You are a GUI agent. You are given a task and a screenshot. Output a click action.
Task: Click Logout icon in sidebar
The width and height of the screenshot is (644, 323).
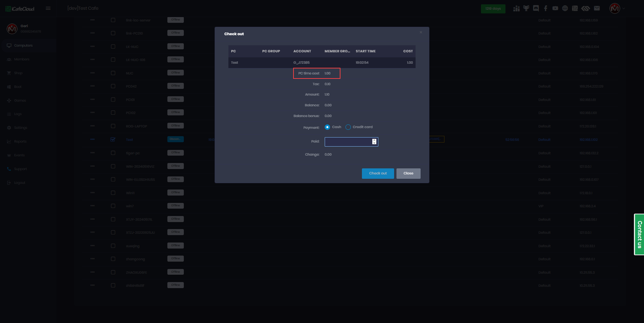pyautogui.click(x=9, y=183)
